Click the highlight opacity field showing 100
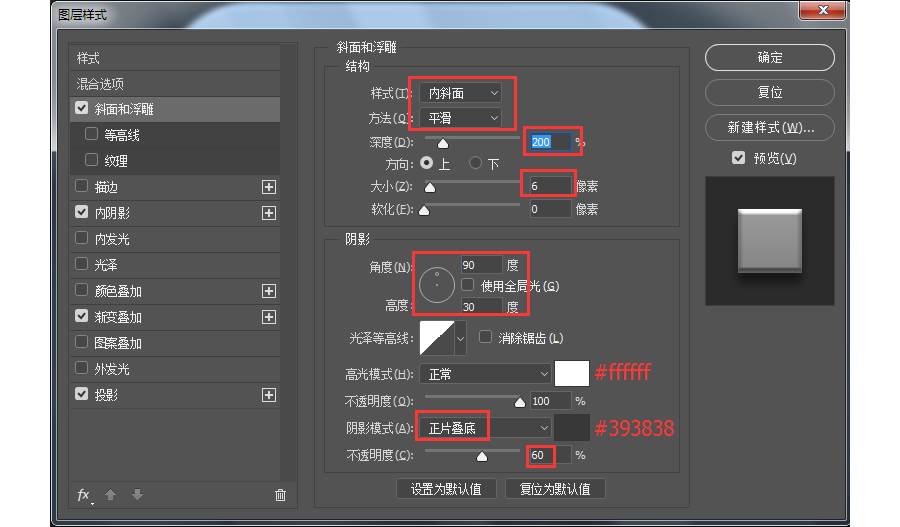Viewport: 900px width, 527px height. (x=550, y=401)
